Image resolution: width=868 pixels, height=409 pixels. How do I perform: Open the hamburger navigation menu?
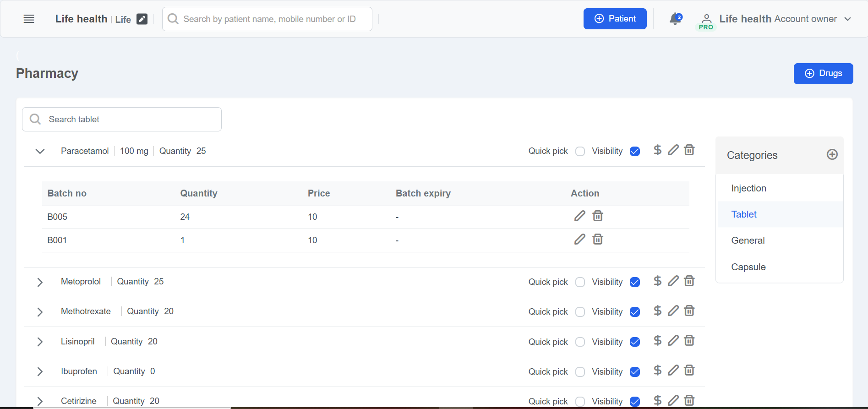click(29, 19)
